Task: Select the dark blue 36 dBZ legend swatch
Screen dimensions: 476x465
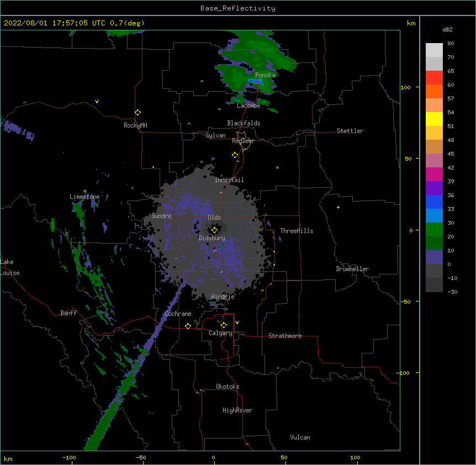Action: click(434, 202)
